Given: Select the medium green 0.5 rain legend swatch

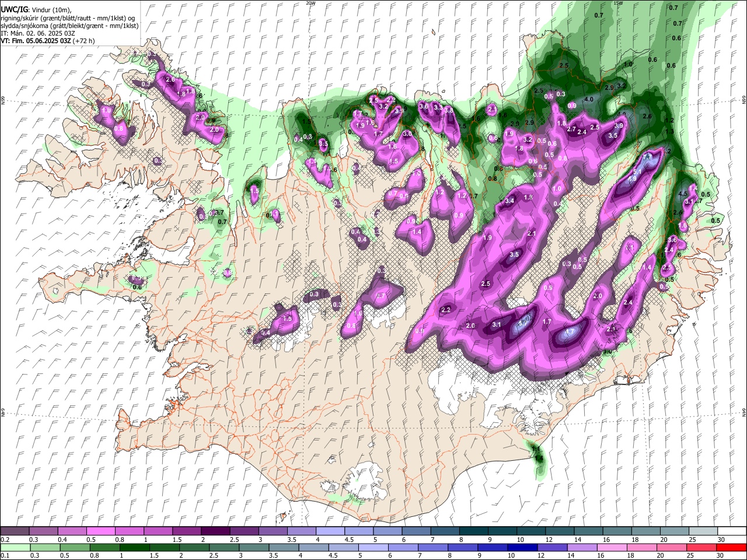Looking at the screenshot, I should pyautogui.click(x=75, y=547).
